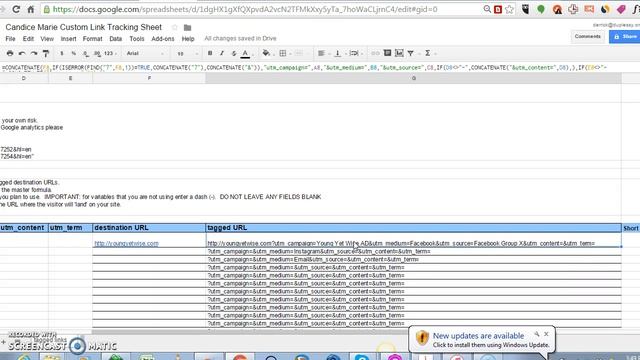This screenshot has width=640, height=360.
Task: Click the blue Share button
Action: tap(625, 36)
